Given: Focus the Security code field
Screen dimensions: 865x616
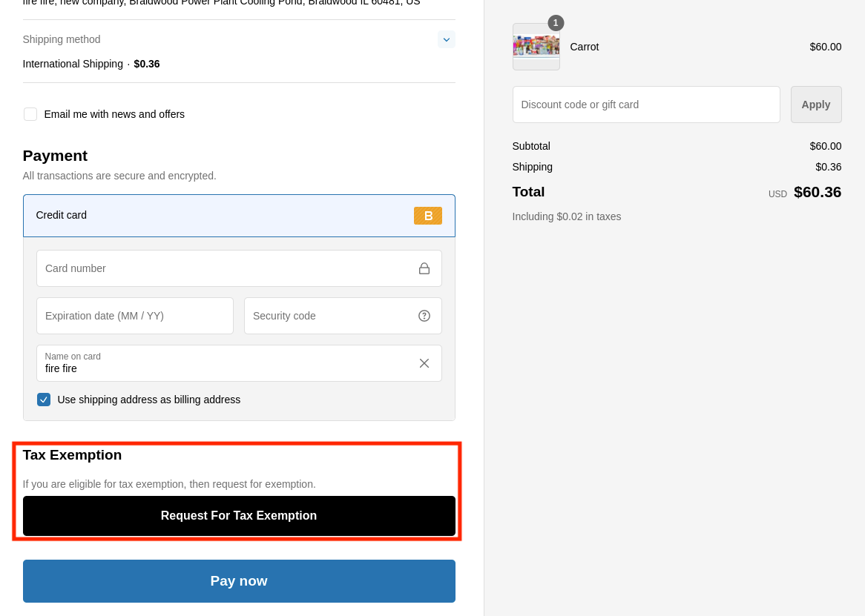Looking at the screenshot, I should [343, 316].
